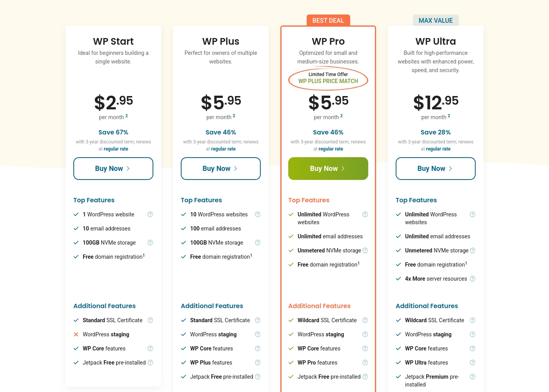Select the green Buy Now button for WP Pro
549x392 pixels.
pyautogui.click(x=328, y=169)
